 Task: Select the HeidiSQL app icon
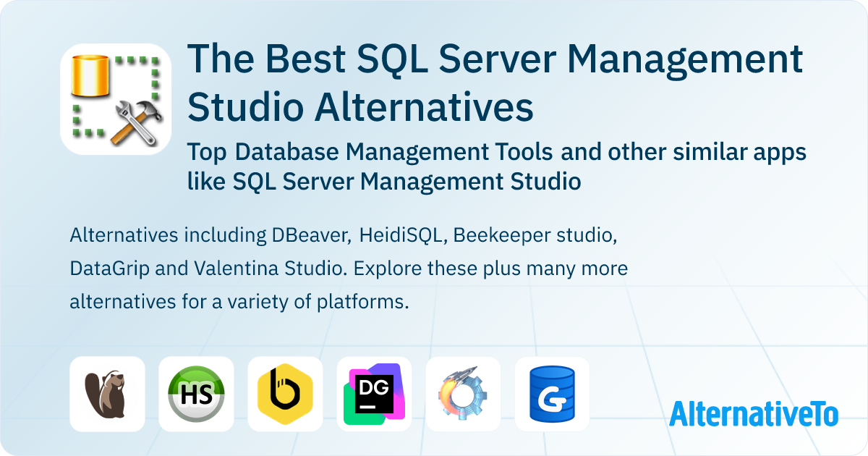(196, 393)
